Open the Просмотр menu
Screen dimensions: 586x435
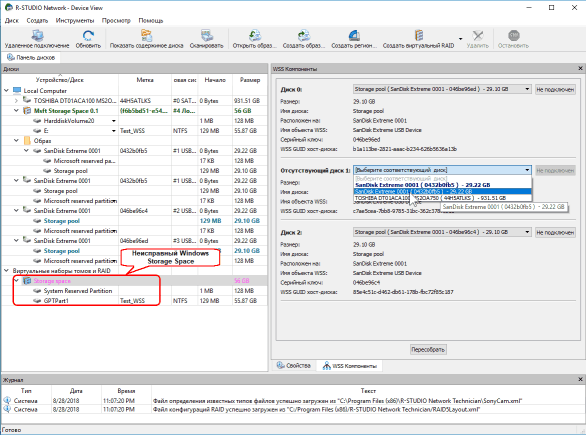click(116, 21)
